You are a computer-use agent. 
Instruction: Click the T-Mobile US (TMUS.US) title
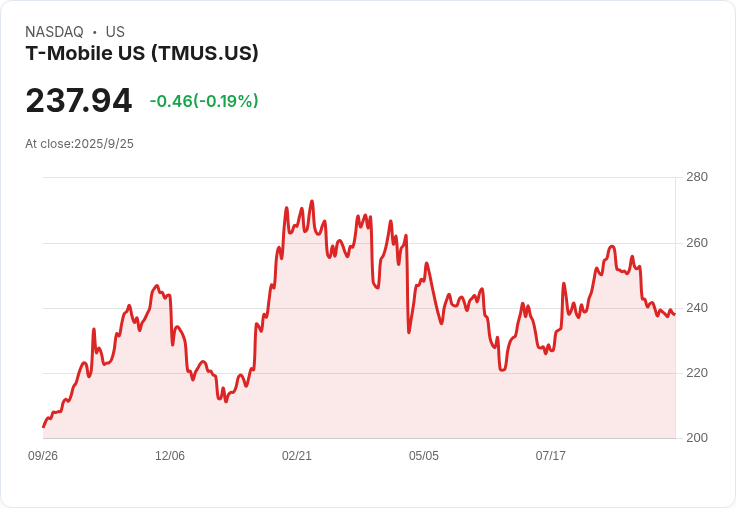tap(142, 53)
